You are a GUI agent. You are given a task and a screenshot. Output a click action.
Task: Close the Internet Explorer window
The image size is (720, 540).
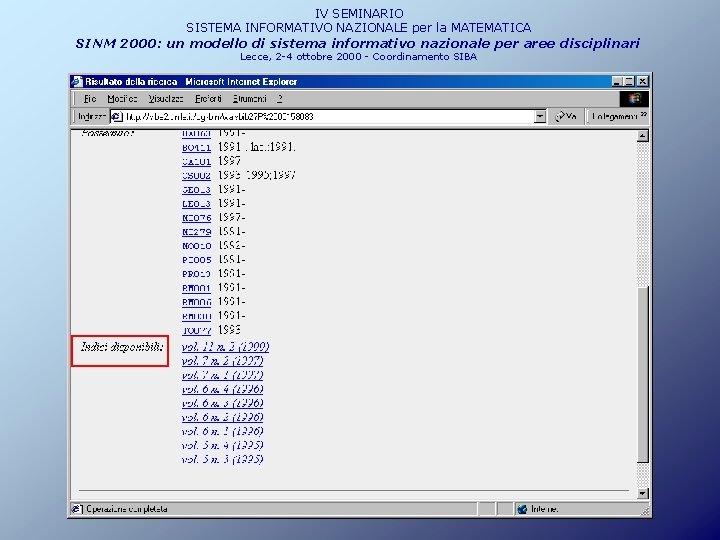pos(642,82)
